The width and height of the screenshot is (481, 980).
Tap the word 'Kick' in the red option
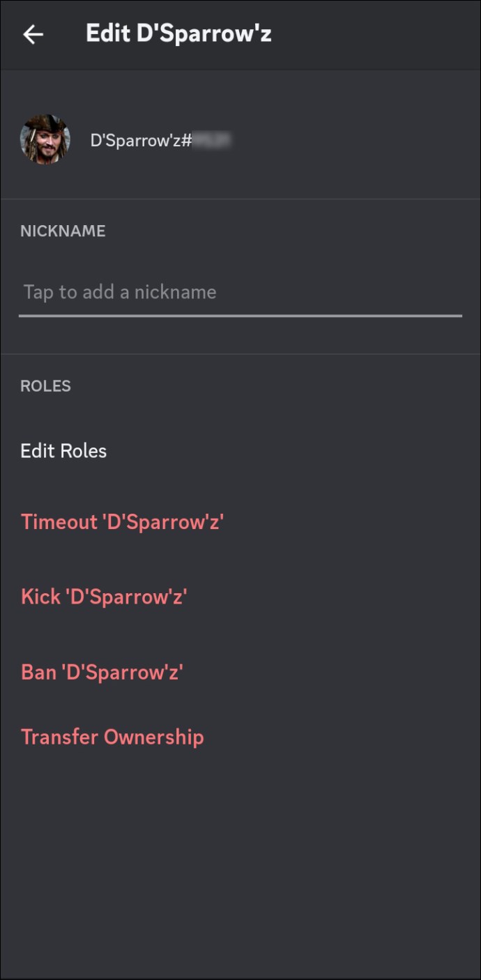coord(40,597)
